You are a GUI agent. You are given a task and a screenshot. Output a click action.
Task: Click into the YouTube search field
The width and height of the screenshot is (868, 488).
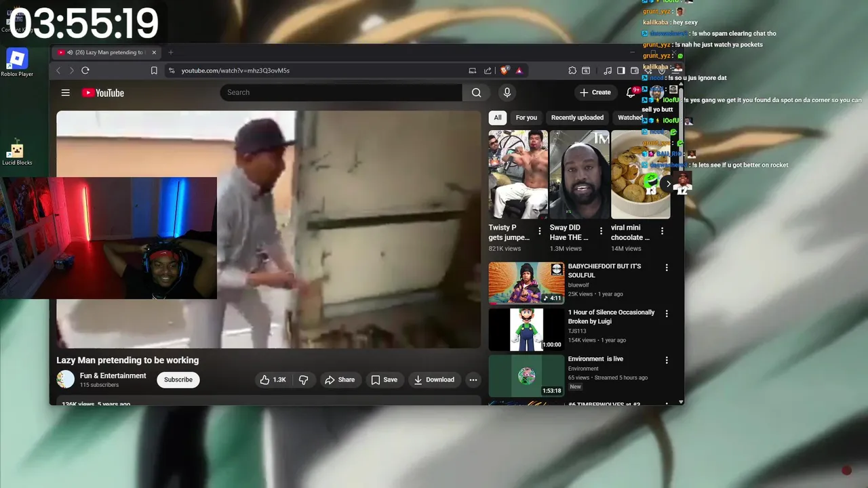pyautogui.click(x=341, y=92)
